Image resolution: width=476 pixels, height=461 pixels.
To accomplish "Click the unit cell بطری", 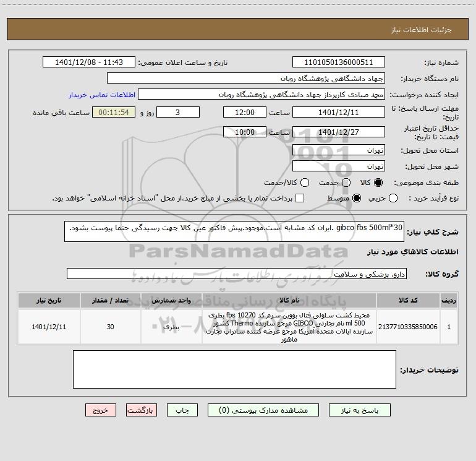I will (x=171, y=327).
